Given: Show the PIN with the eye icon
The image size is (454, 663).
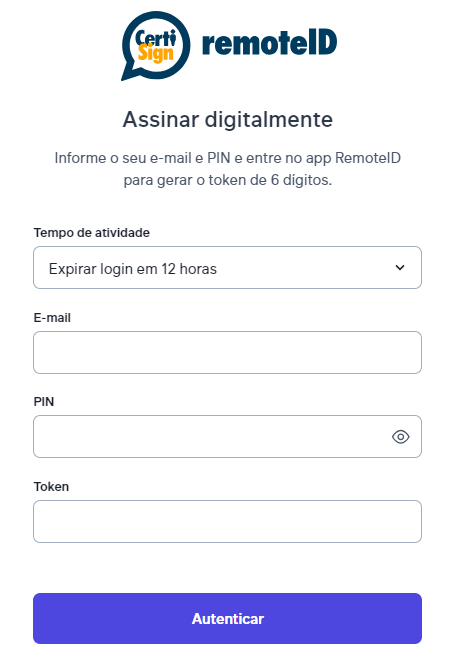Looking at the screenshot, I should click(400, 437).
